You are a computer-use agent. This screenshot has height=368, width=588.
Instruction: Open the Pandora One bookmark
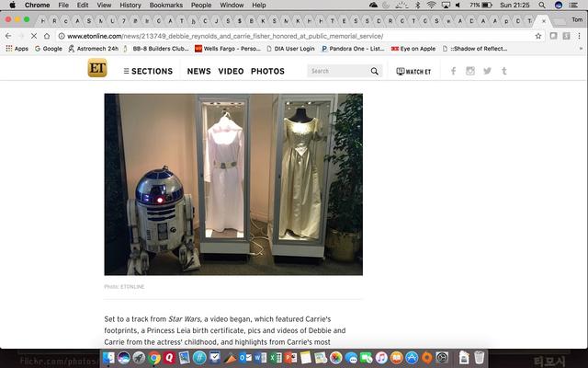[353, 49]
